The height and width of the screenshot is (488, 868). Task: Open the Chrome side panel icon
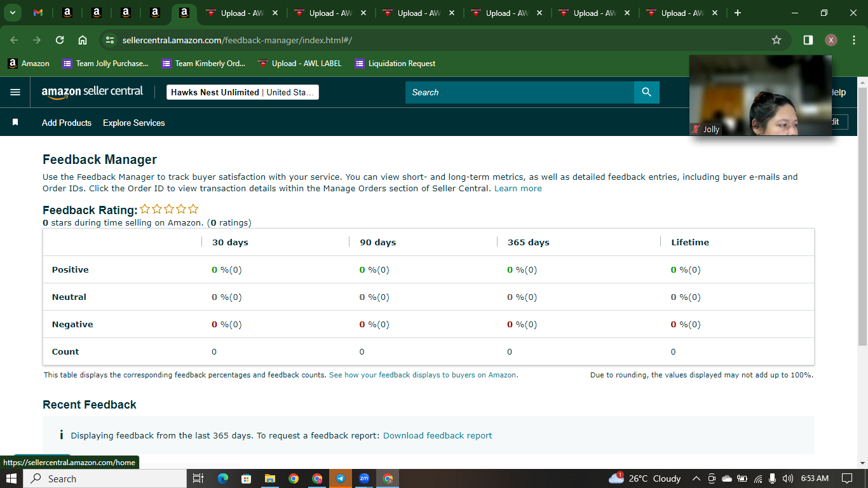[808, 40]
